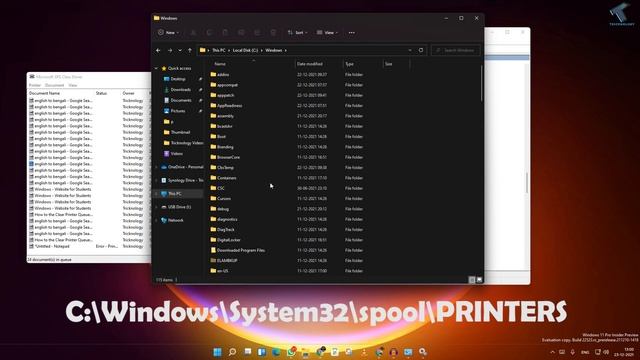Image resolution: width=640 pixels, height=360 pixels.
Task: Expand the OneDrive - Personal node
Action: pos(156,167)
